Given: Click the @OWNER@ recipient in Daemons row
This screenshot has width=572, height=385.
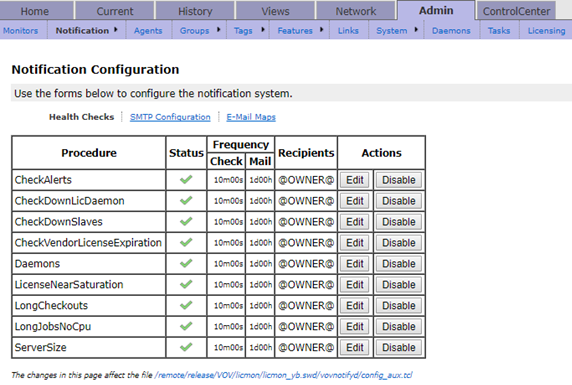Looking at the screenshot, I should 306,263.
